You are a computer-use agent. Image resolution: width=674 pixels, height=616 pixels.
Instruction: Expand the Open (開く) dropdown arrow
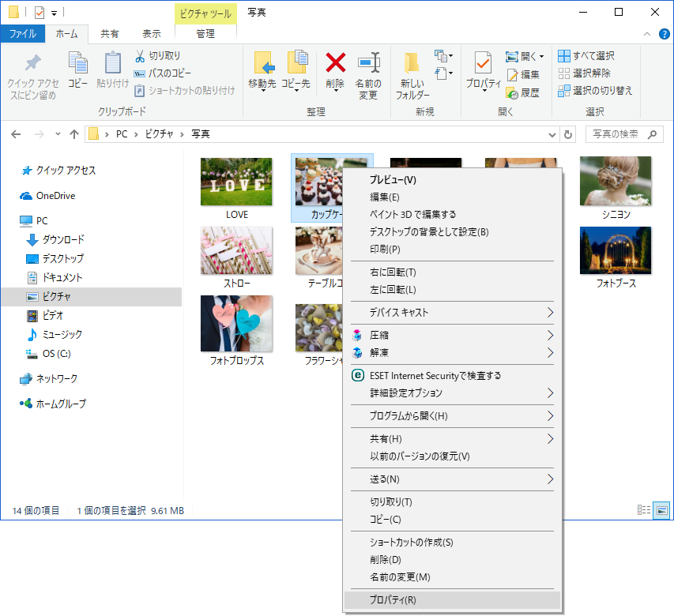(x=541, y=56)
